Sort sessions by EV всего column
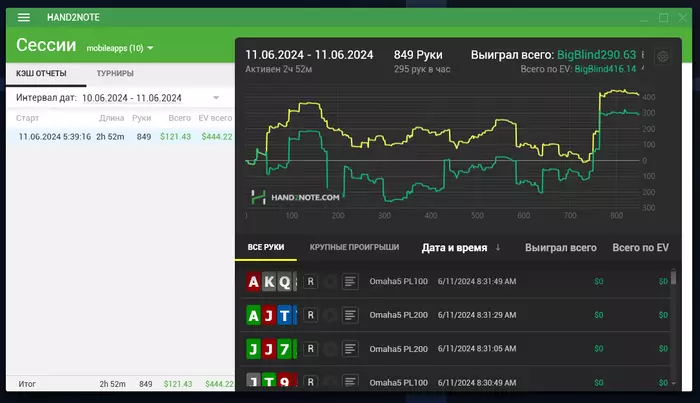Viewport: 700px width, 403px height. click(215, 118)
